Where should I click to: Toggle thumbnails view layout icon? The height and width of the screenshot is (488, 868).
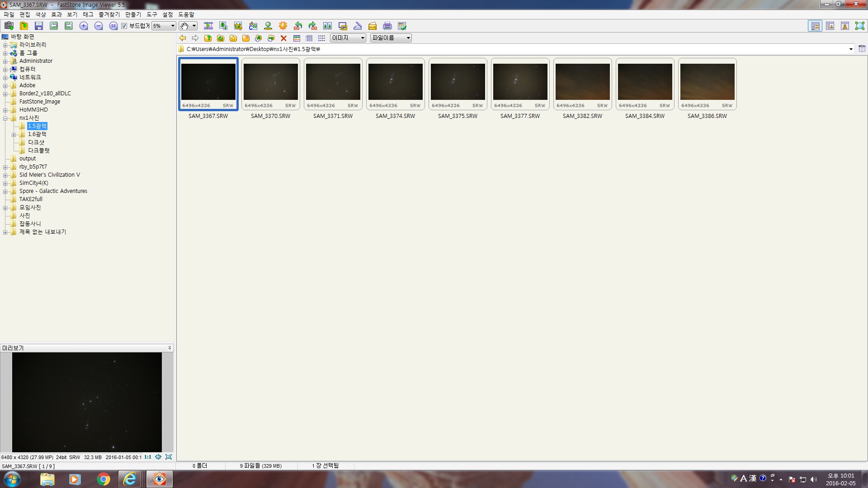[x=815, y=26]
